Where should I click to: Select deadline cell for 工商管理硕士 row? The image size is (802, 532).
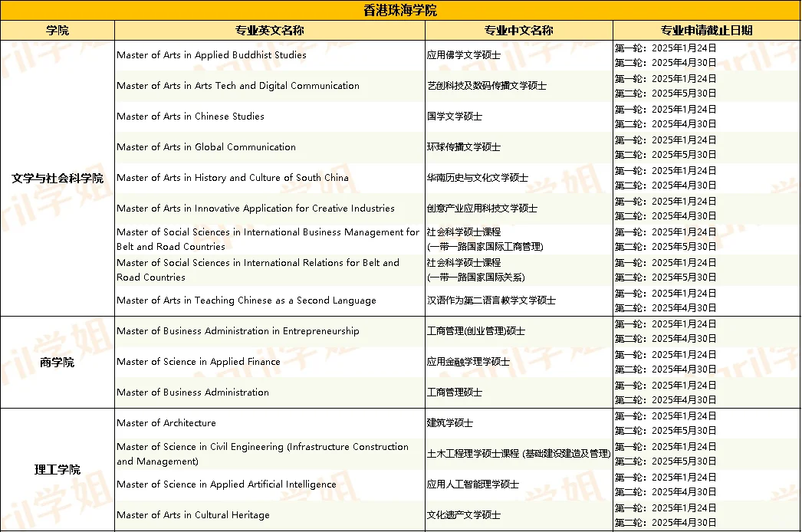point(706,392)
